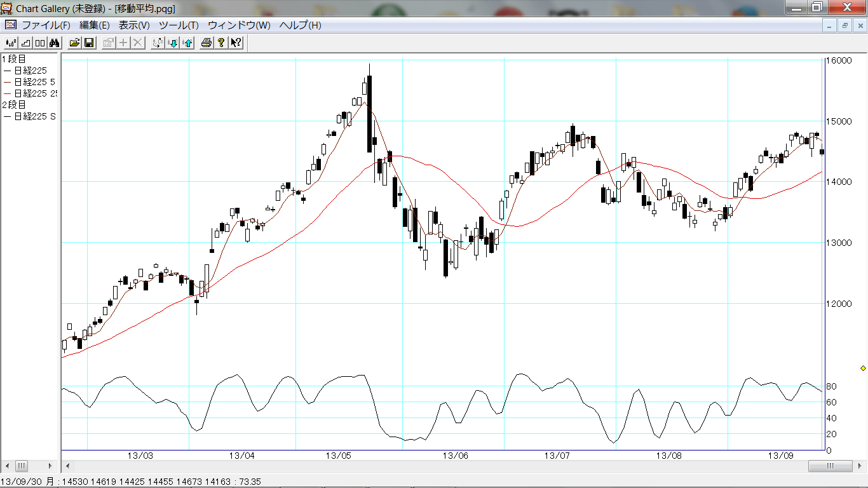Select the 1段目 legend heading
Image resolution: width=868 pixels, height=488 pixels.
click(x=14, y=59)
